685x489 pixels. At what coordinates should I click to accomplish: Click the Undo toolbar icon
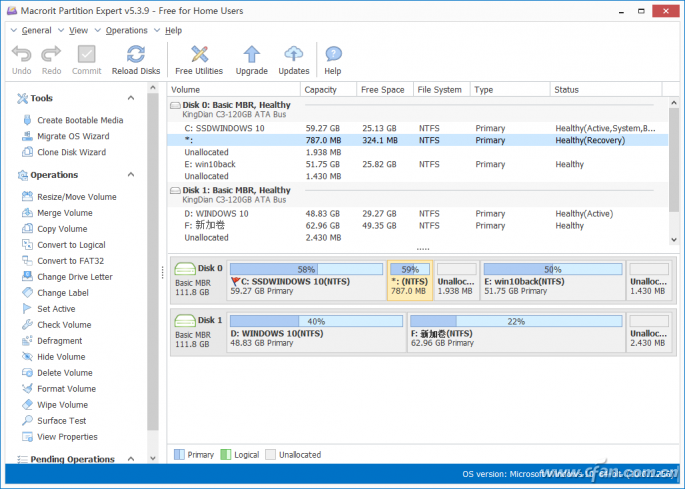tap(21, 55)
